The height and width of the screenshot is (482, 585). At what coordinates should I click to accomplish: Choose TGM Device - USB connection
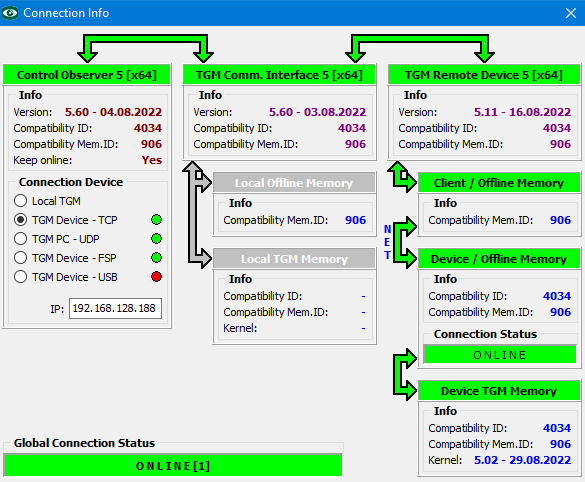tap(20, 277)
